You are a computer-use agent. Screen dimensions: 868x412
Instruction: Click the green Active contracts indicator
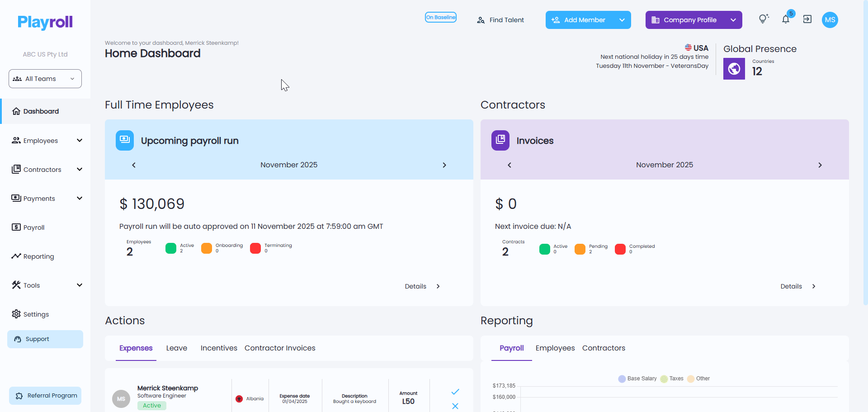pyautogui.click(x=545, y=249)
